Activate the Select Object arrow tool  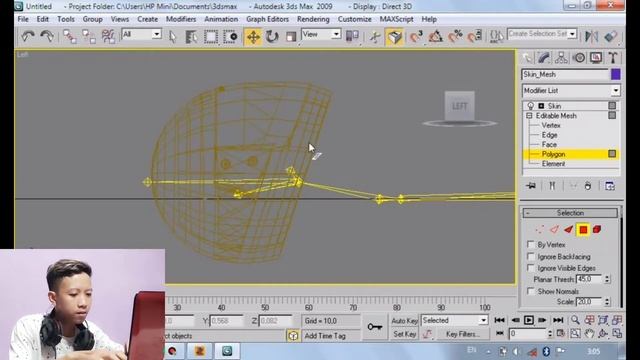click(x=172, y=37)
